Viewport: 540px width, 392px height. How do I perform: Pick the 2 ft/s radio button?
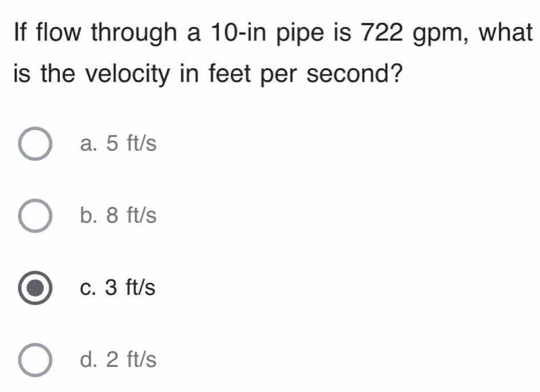coord(35,360)
